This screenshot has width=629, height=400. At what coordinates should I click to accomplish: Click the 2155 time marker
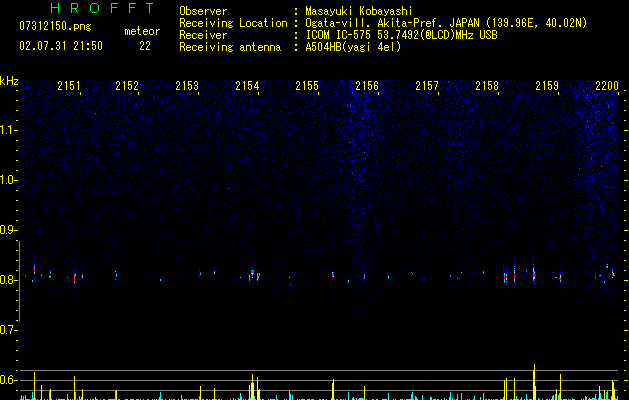(307, 85)
